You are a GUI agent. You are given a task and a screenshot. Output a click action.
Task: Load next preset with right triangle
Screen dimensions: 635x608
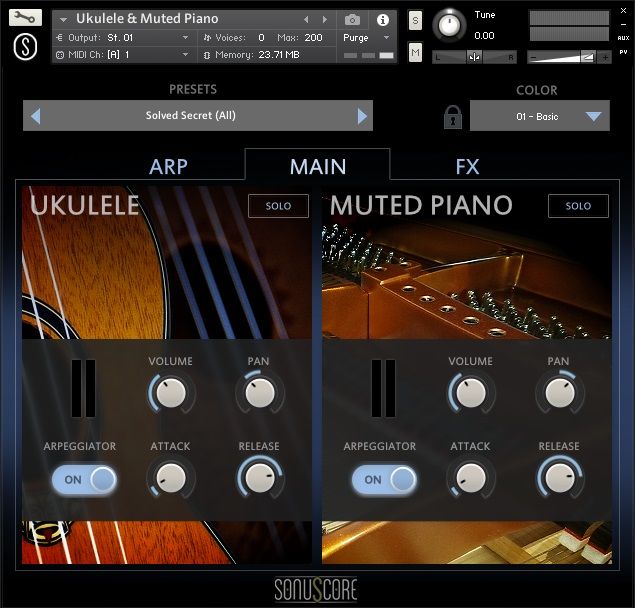tap(362, 116)
